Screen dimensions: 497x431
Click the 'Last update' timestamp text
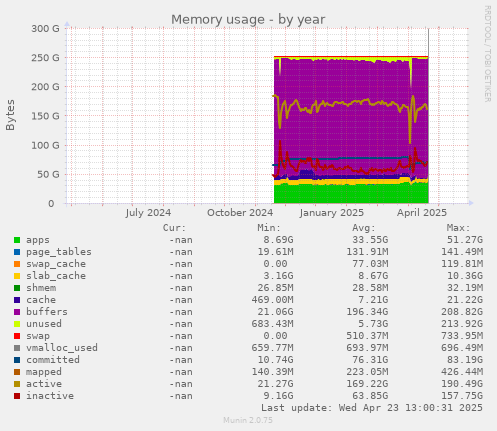point(372,408)
